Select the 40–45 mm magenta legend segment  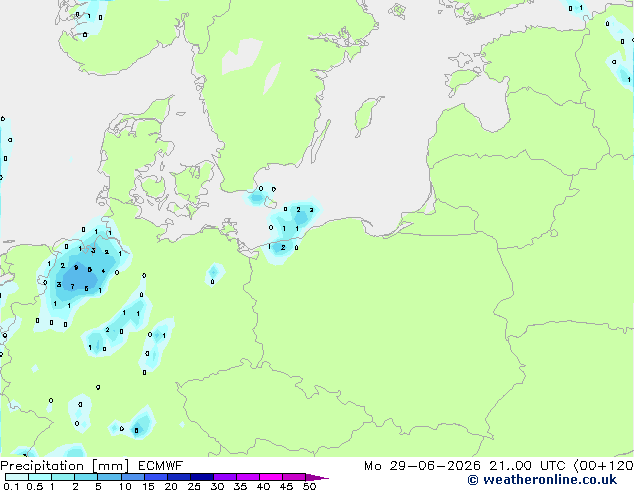(x=271, y=477)
